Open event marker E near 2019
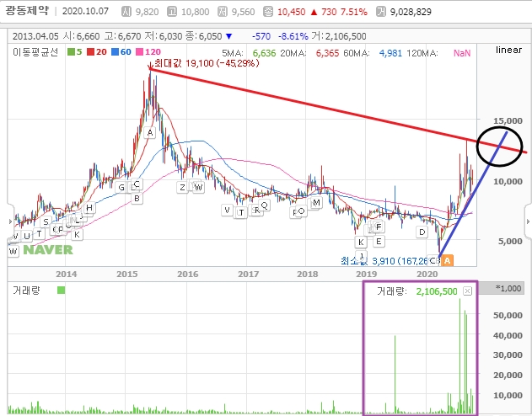The width and height of the screenshot is (532, 416). [x=379, y=241]
